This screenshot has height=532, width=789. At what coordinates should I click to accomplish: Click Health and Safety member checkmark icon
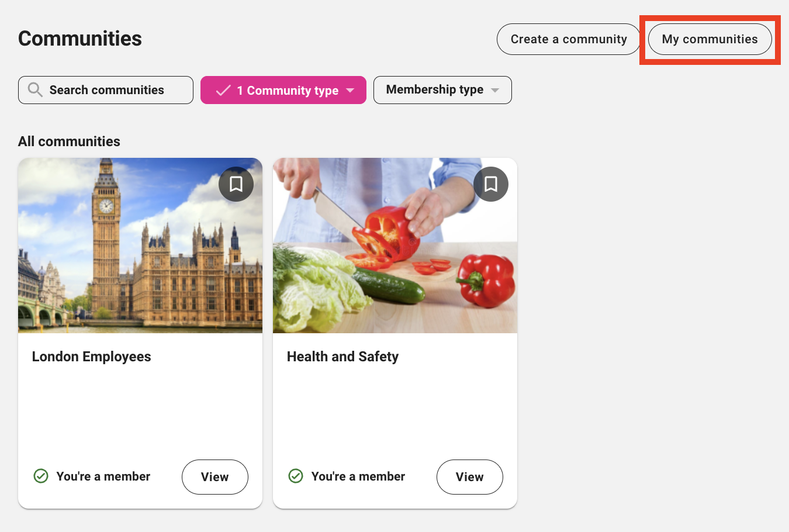(x=296, y=476)
